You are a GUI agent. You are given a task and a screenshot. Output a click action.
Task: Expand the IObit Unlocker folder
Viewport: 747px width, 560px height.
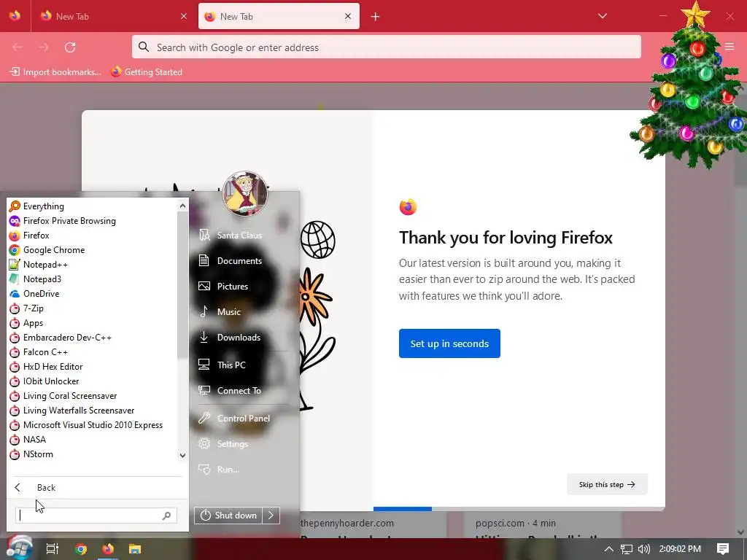click(x=93, y=381)
